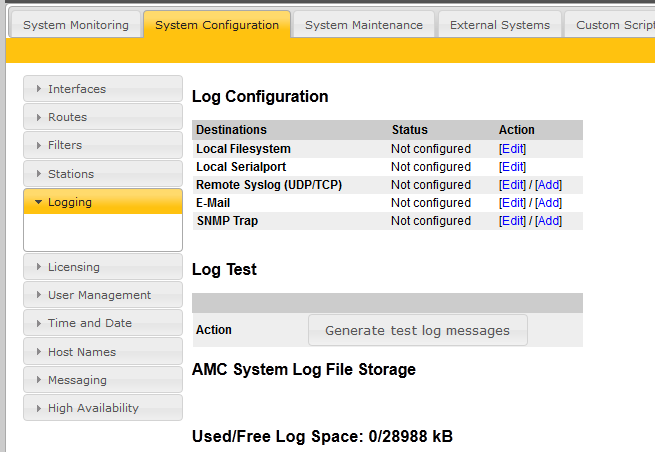Expand the Messaging sidebar section
Screen dimensions: 655x452
(x=102, y=380)
